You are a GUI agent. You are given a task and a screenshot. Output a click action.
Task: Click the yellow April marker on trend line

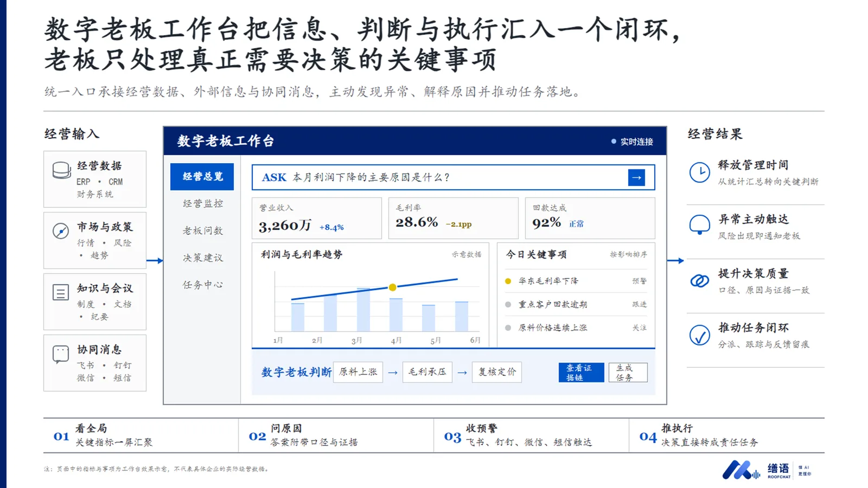click(392, 287)
